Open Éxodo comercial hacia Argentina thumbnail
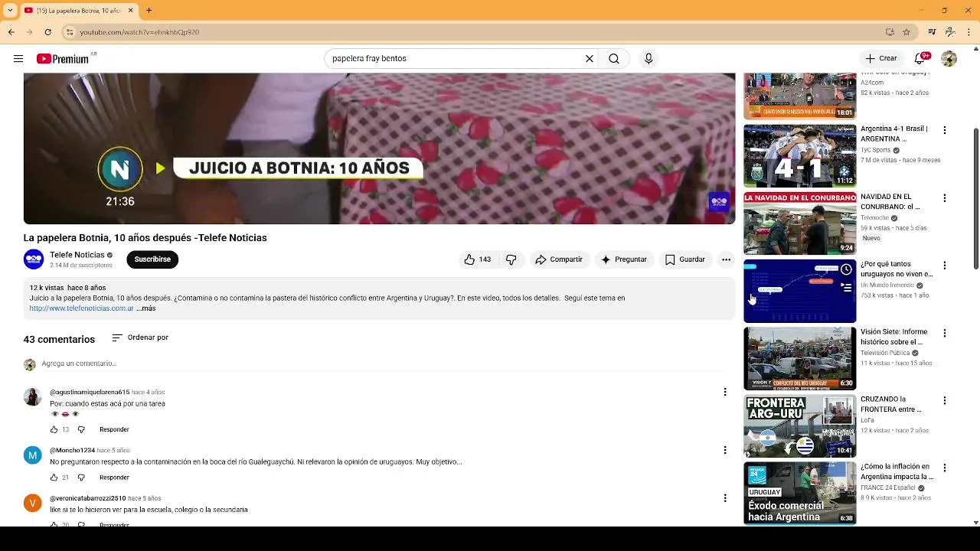 (x=800, y=493)
